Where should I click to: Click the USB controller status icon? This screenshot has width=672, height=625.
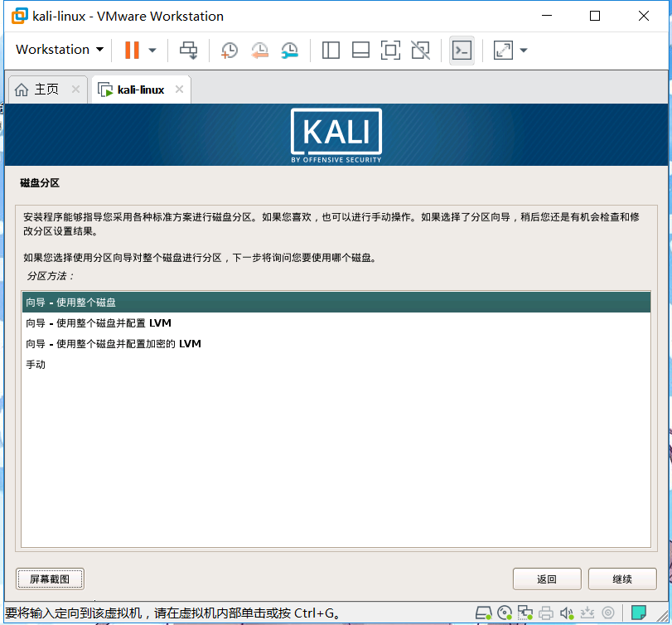(587, 613)
